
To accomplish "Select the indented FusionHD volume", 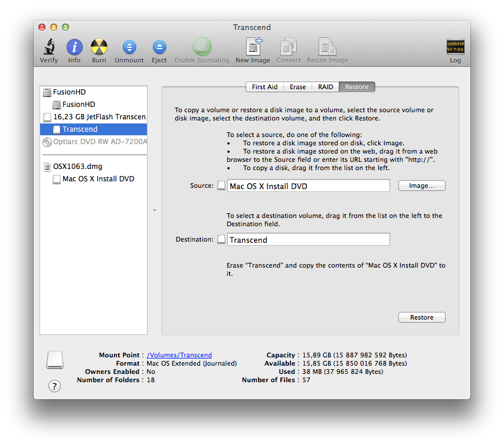I will point(93,105).
